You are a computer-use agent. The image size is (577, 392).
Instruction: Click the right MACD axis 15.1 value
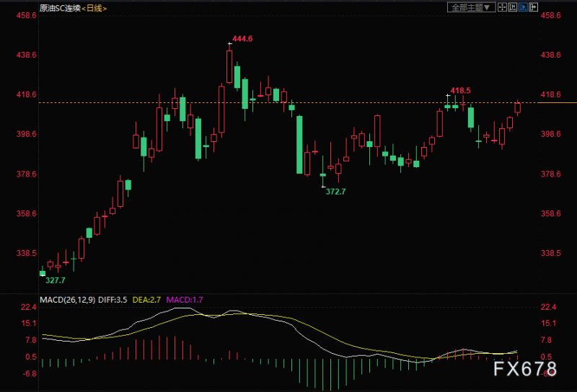548,324
